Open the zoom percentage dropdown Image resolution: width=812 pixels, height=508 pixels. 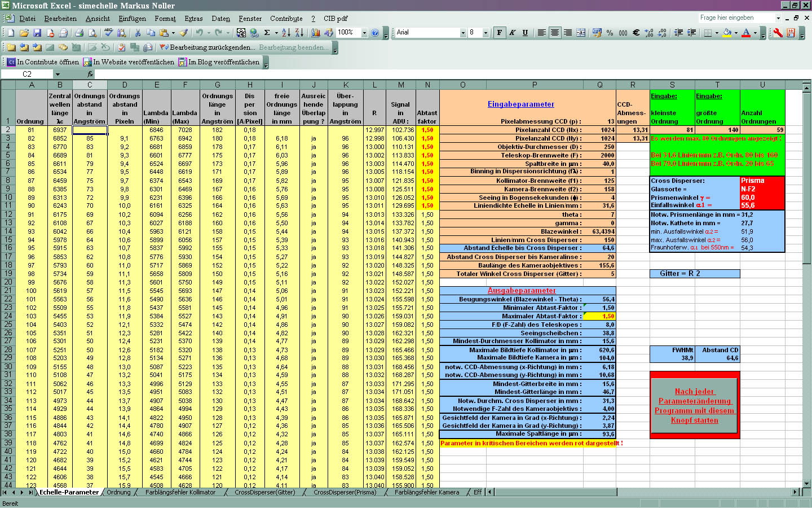click(x=364, y=33)
